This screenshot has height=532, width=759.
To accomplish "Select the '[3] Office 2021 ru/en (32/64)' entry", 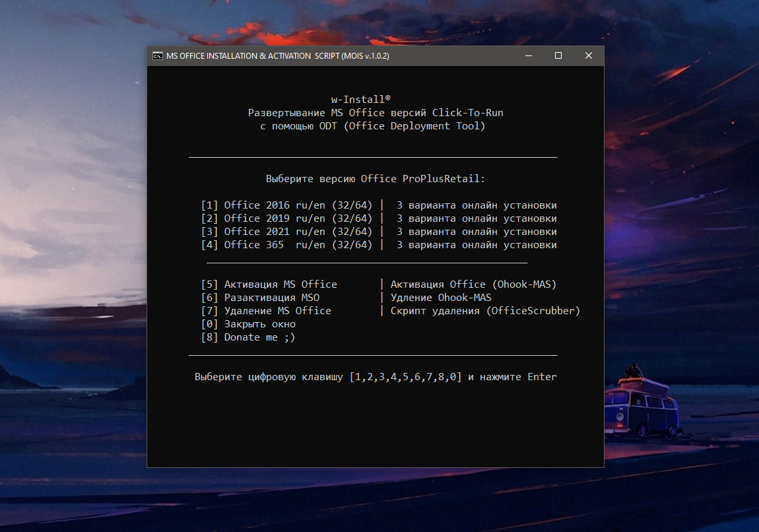I will point(286,232).
